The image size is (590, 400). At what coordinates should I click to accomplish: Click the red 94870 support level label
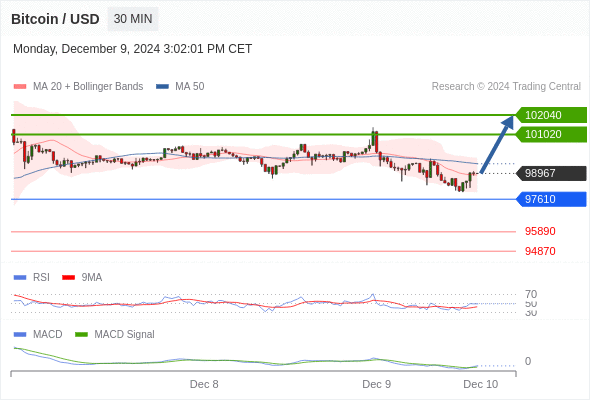[x=540, y=251]
